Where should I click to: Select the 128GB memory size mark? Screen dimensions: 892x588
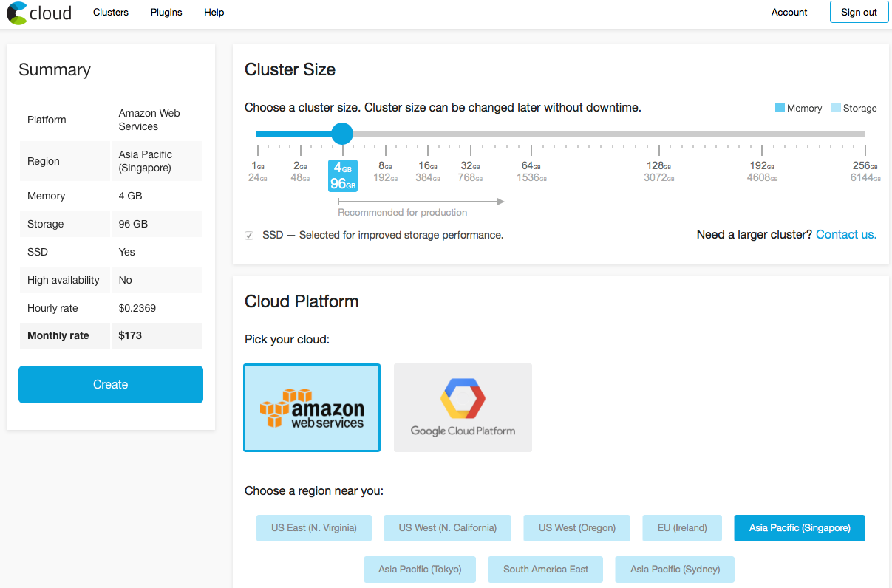click(658, 166)
